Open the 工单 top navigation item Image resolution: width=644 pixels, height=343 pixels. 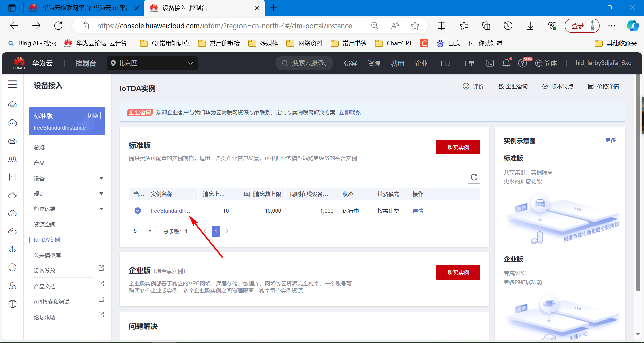point(468,63)
